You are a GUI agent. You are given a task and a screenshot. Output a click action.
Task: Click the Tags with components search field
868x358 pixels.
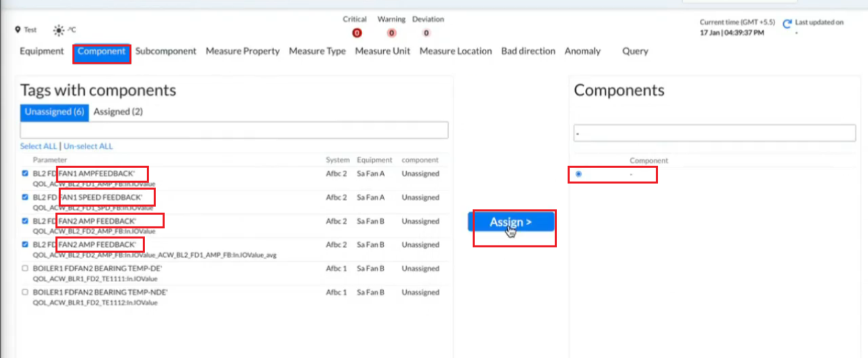tap(234, 130)
